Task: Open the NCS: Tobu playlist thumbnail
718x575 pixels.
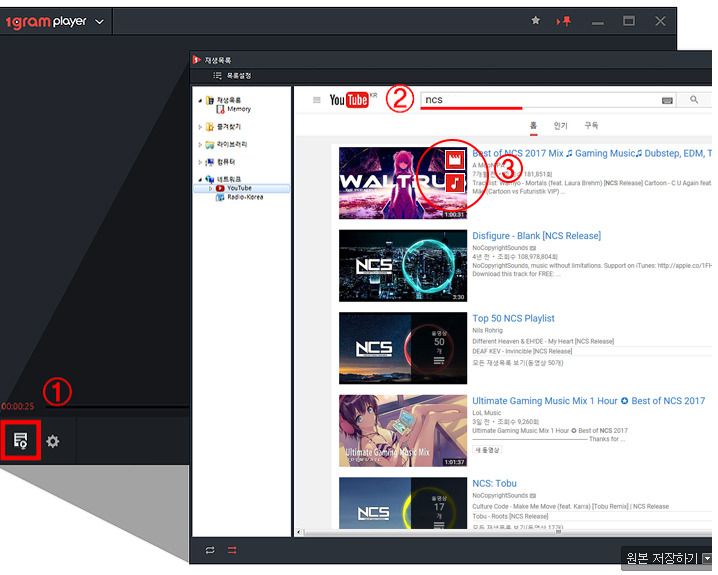Action: click(403, 503)
